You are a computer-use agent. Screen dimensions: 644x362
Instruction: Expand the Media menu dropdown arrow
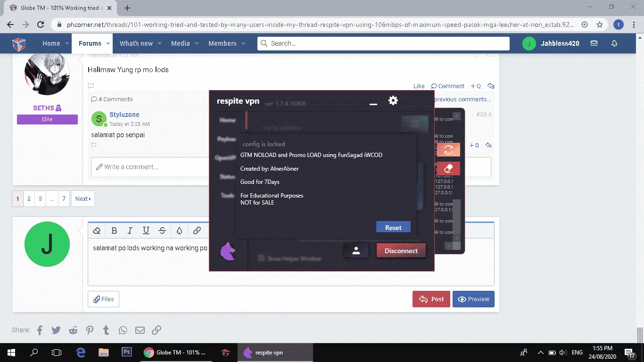coord(197,43)
